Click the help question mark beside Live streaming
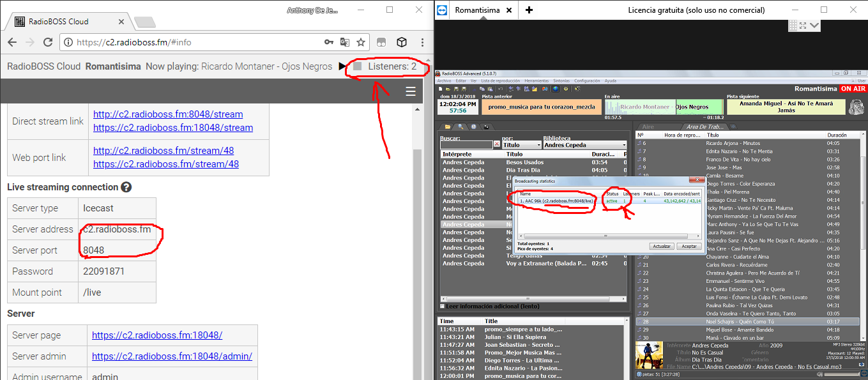The width and height of the screenshot is (868, 380). point(126,187)
